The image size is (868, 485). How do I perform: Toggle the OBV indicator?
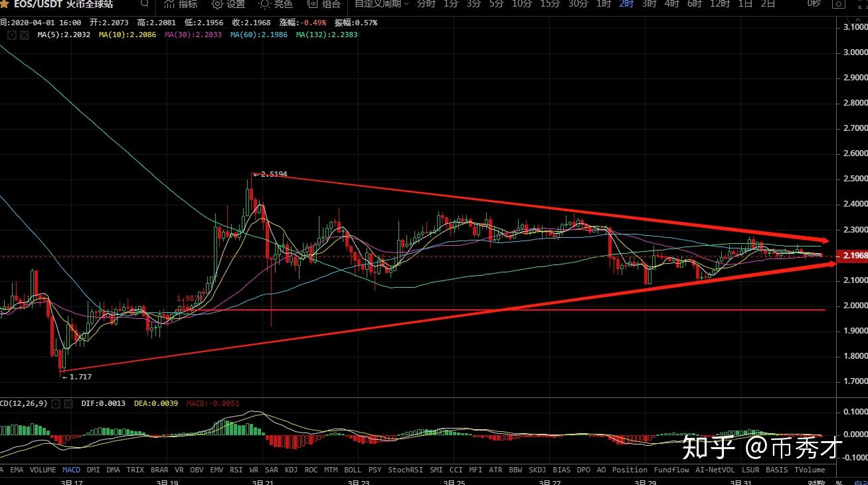point(197,470)
